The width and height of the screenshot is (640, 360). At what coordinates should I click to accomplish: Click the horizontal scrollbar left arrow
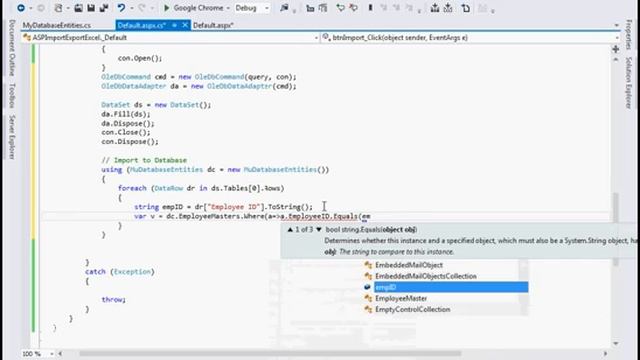coord(60,353)
